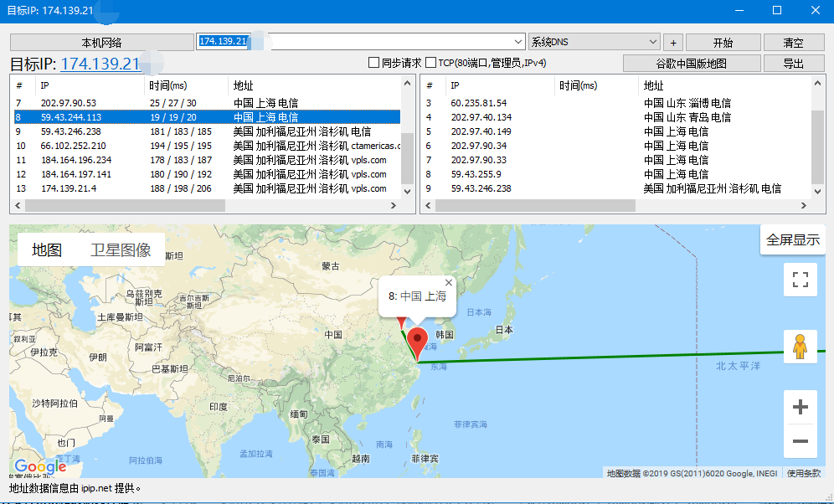This screenshot has height=504, width=834.
Task: Select the Street View pegman icon
Action: pos(800,347)
